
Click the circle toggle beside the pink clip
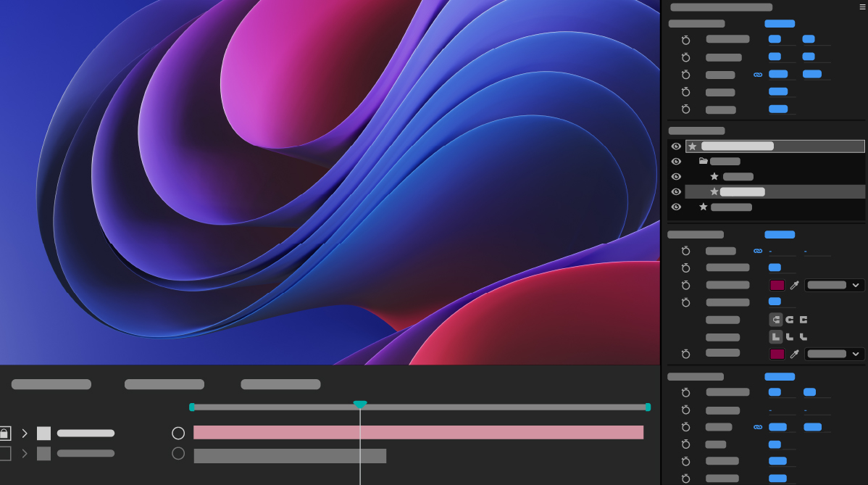pos(178,433)
